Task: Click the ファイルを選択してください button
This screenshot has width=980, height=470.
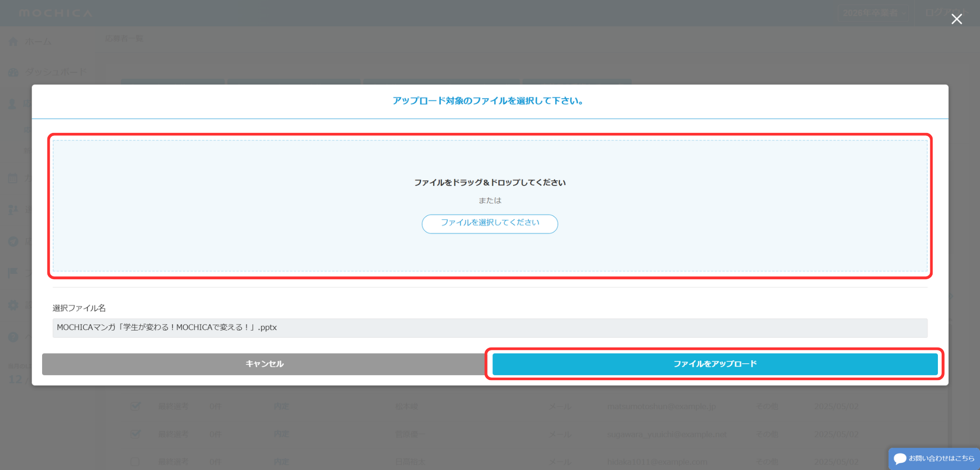Action: pyautogui.click(x=490, y=223)
